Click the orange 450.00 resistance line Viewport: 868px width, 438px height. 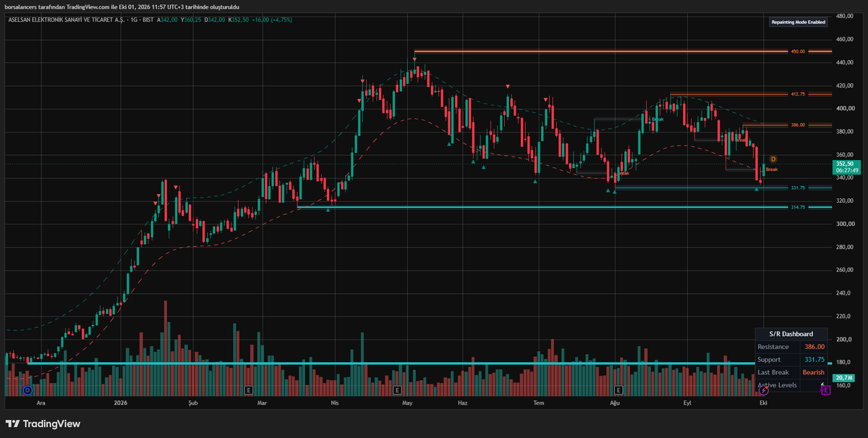600,51
